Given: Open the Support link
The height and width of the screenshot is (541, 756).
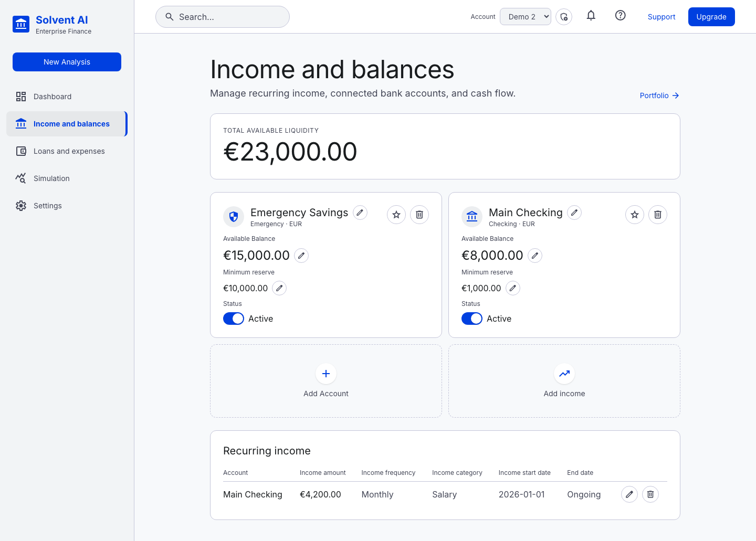Looking at the screenshot, I should pos(661,17).
